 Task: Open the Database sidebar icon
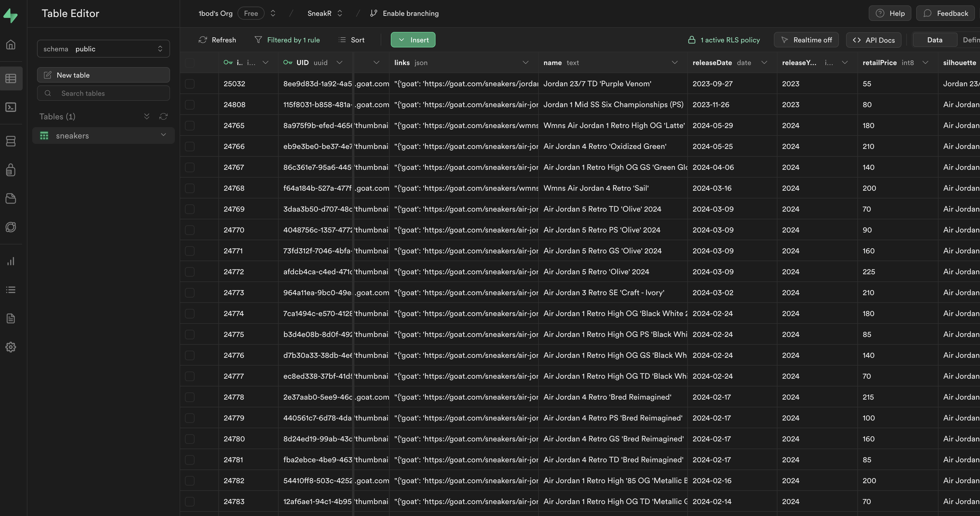pyautogui.click(x=11, y=141)
